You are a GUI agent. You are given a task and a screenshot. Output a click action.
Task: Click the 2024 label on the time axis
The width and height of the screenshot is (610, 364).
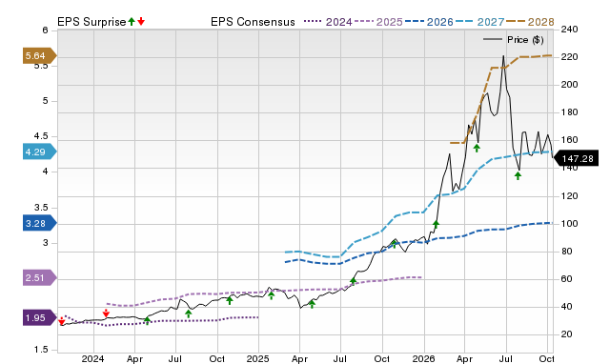[92, 358]
